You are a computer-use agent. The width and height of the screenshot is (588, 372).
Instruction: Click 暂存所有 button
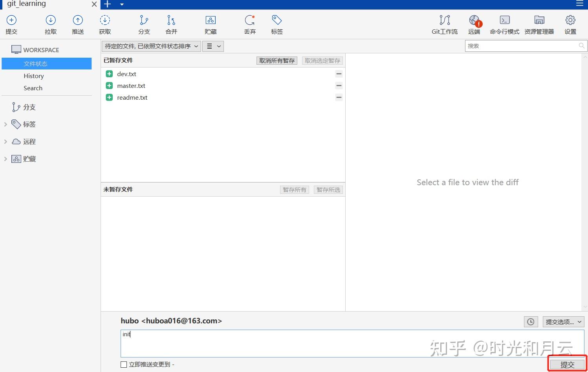click(x=295, y=190)
